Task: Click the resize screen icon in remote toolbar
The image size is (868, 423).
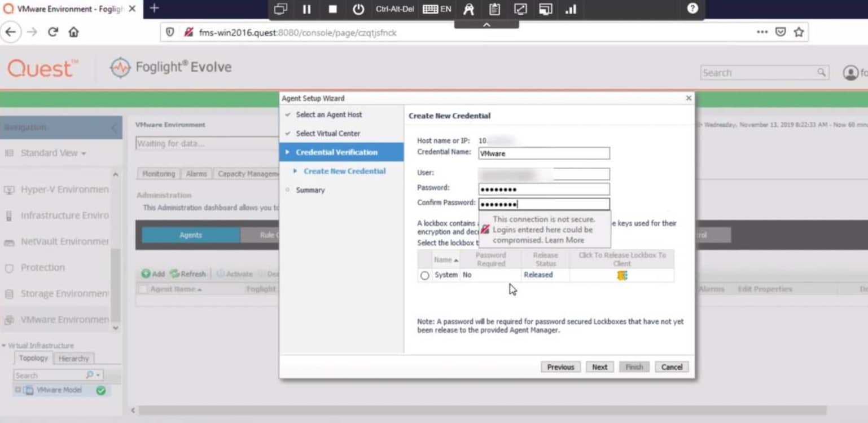Action: pos(520,9)
